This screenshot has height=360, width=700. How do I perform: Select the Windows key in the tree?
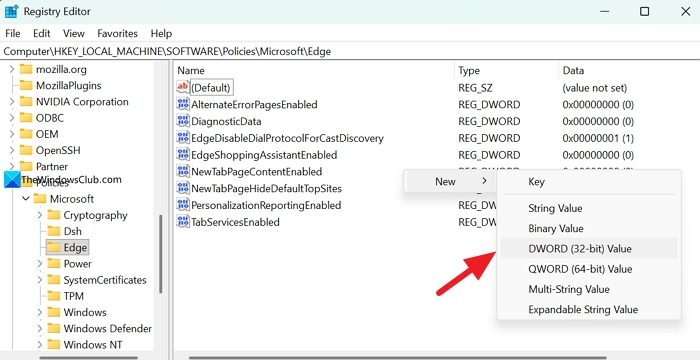[85, 312]
